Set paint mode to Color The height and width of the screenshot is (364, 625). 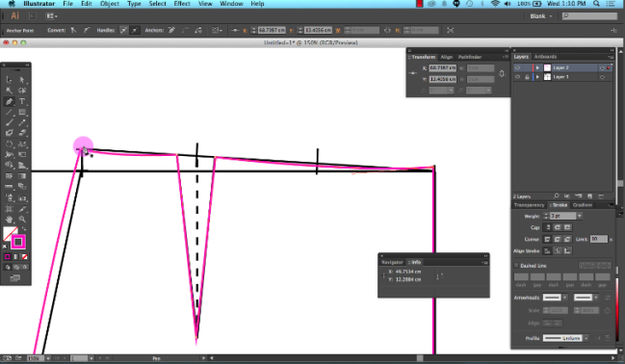(7, 257)
